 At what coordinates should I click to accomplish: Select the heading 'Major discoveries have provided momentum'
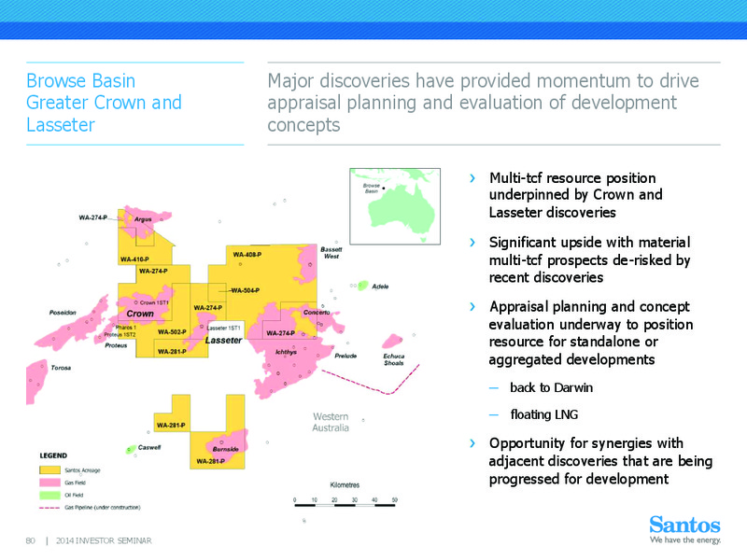pyautogui.click(x=483, y=103)
